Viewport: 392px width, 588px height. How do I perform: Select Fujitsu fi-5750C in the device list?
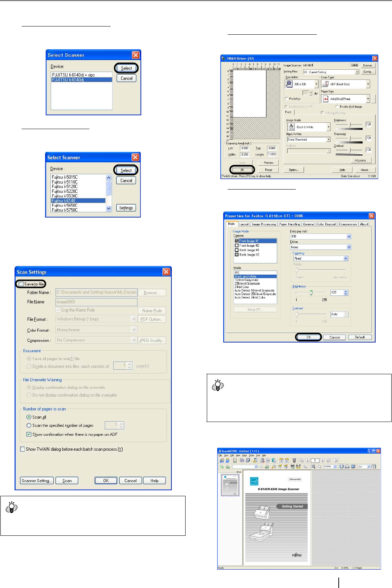[x=78, y=210]
